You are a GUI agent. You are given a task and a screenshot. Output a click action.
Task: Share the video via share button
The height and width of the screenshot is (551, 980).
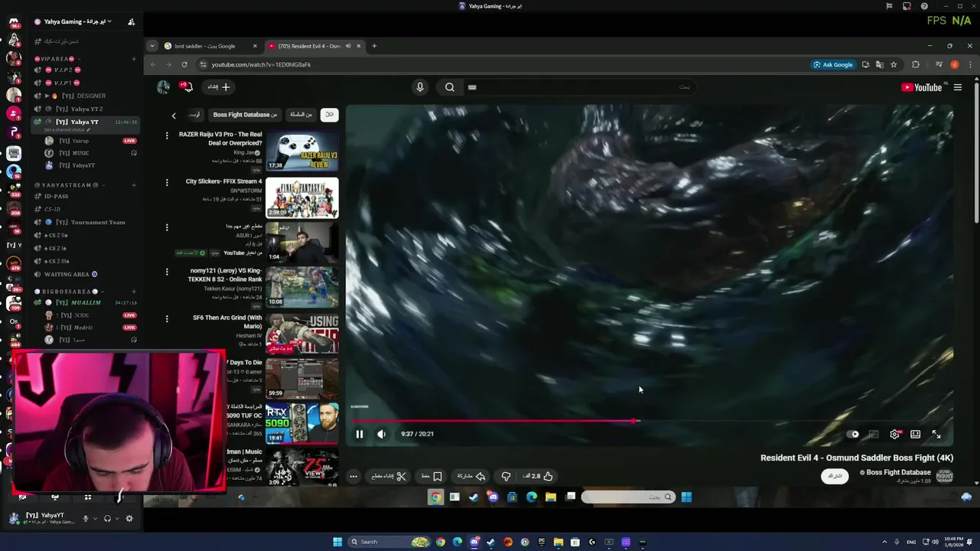pos(472,476)
